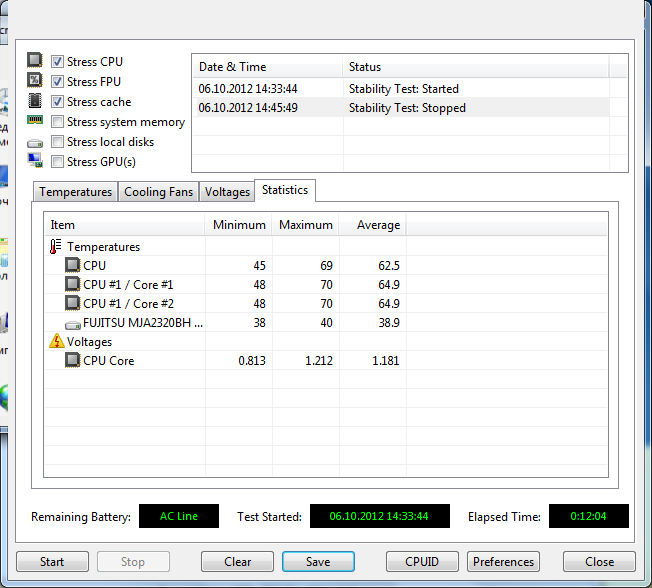The width and height of the screenshot is (652, 588).
Task: Select the Statistics tab
Action: 285,190
